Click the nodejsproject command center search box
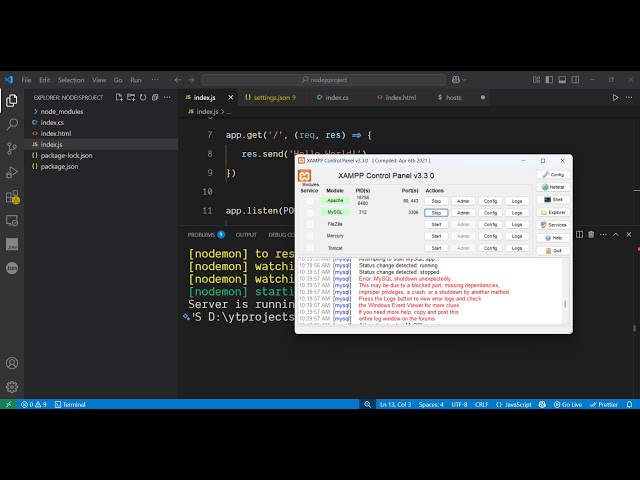Viewport: 640px width, 480px height. tap(324, 80)
